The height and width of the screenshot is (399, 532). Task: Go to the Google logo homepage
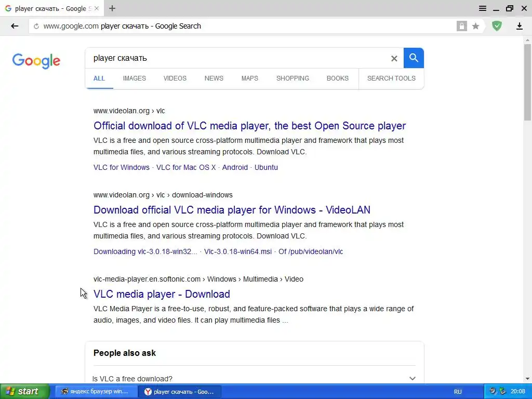pyautogui.click(x=36, y=61)
